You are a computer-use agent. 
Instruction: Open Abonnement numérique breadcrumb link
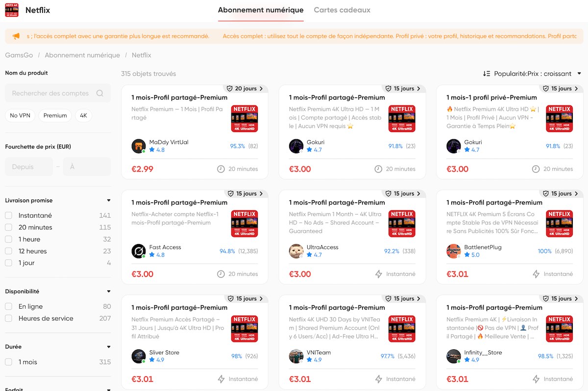[82, 55]
